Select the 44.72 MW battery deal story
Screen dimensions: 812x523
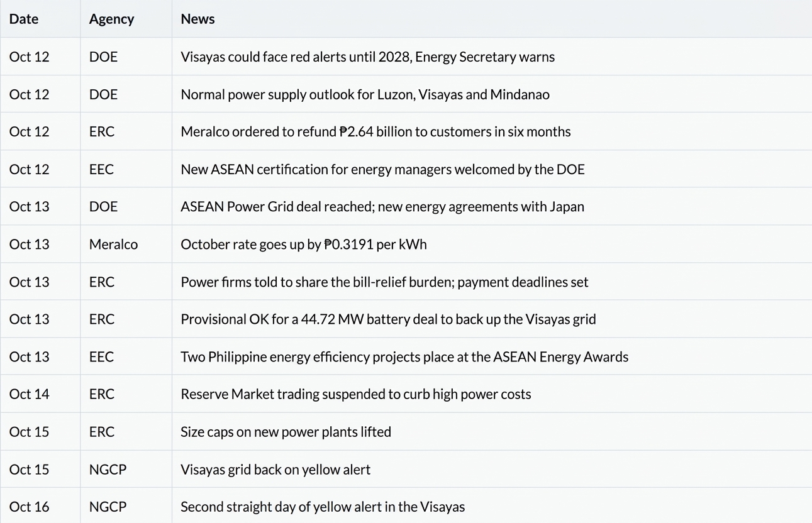pyautogui.click(x=388, y=319)
